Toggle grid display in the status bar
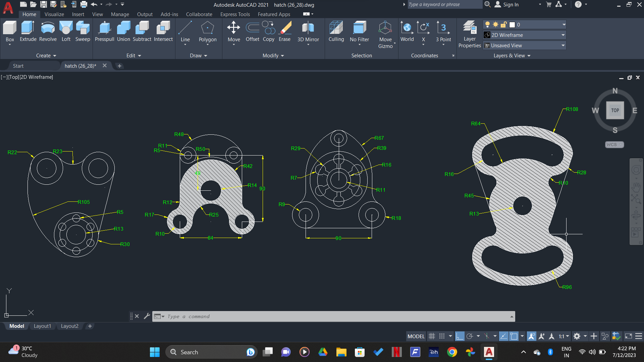 pyautogui.click(x=432, y=336)
